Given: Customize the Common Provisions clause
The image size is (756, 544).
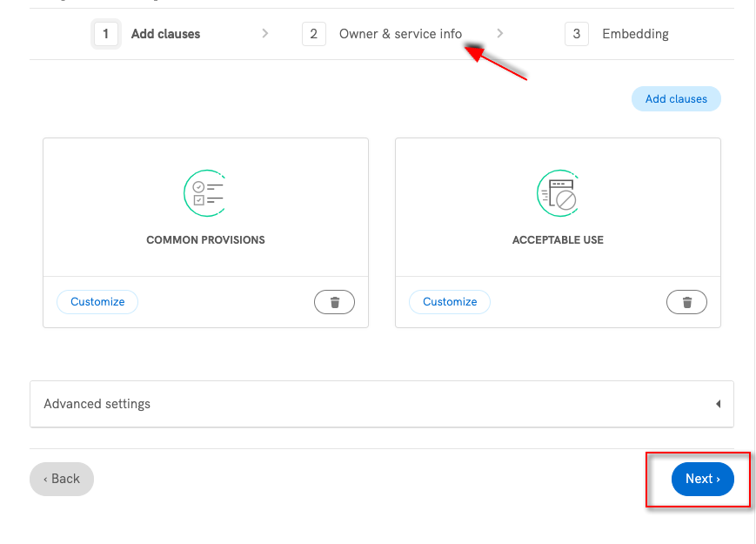Looking at the screenshot, I should tap(97, 302).
